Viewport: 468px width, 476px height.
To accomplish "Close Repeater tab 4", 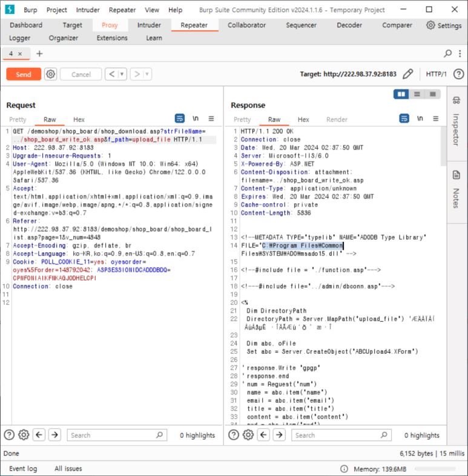I will point(20,54).
